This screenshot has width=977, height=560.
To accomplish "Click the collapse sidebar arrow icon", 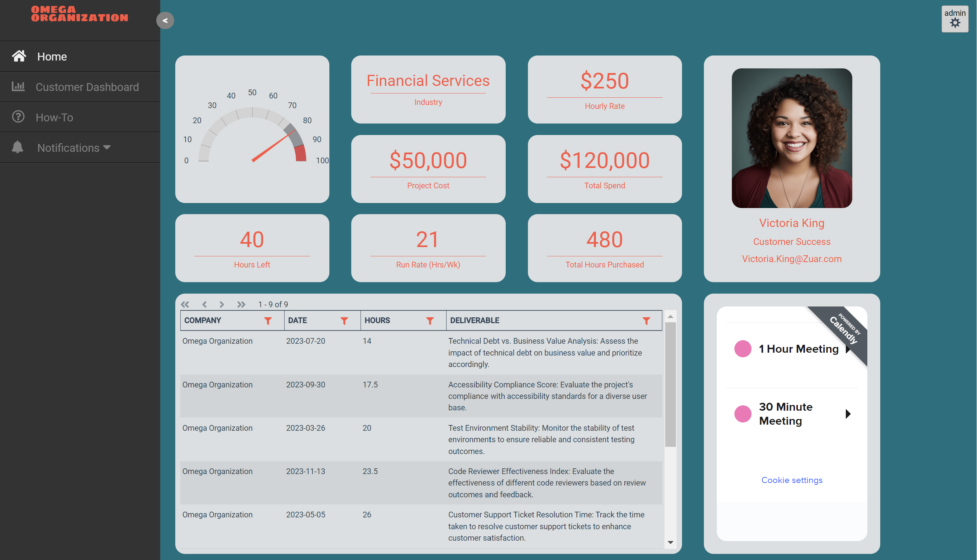I will [165, 21].
